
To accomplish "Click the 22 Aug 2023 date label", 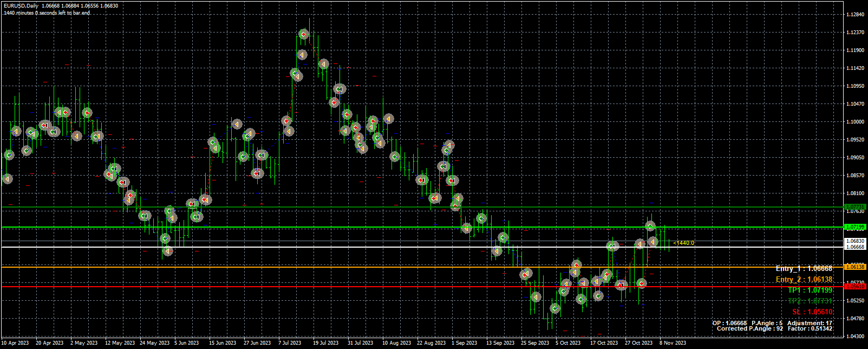I will [x=432, y=343].
